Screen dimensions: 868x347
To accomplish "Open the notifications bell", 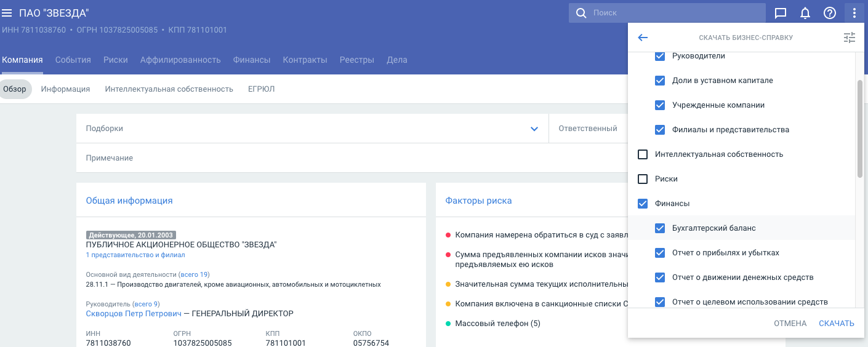I will click(805, 13).
